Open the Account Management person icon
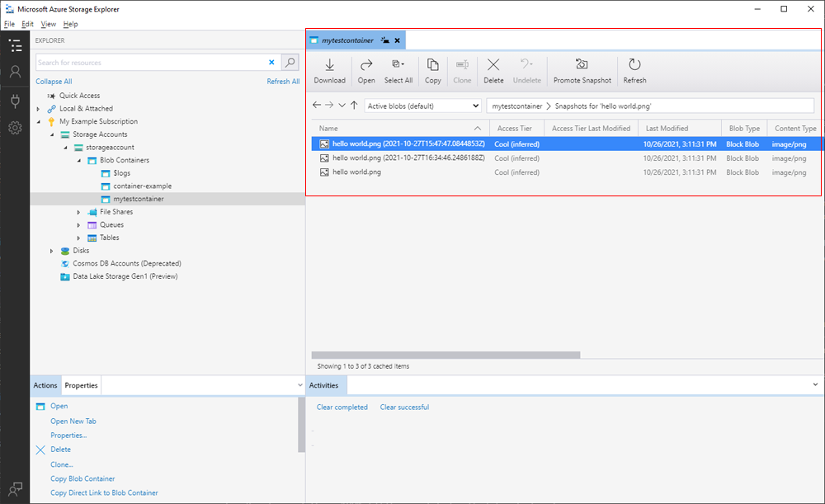Viewport: 825px width, 504px height. tap(15, 72)
